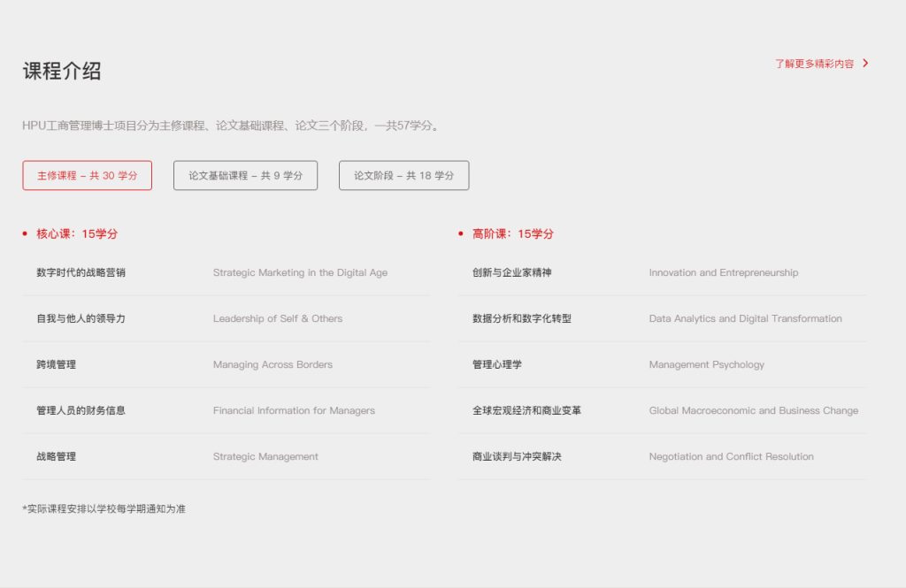Switch to 论文基础课程 – 共 9 学分 tab
The width and height of the screenshot is (906, 588).
coord(245,175)
